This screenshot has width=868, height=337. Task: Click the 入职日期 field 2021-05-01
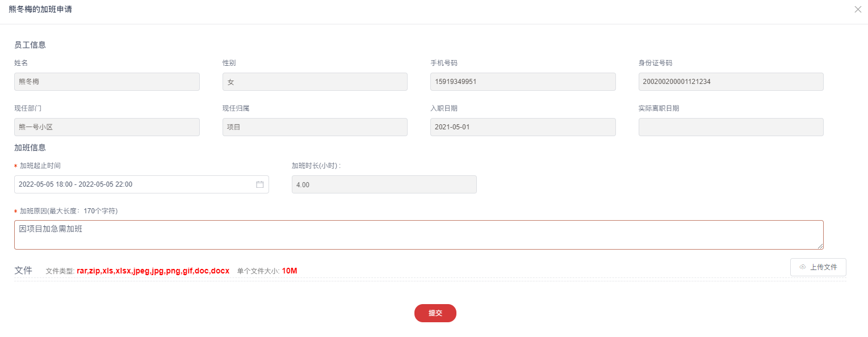[x=523, y=127]
